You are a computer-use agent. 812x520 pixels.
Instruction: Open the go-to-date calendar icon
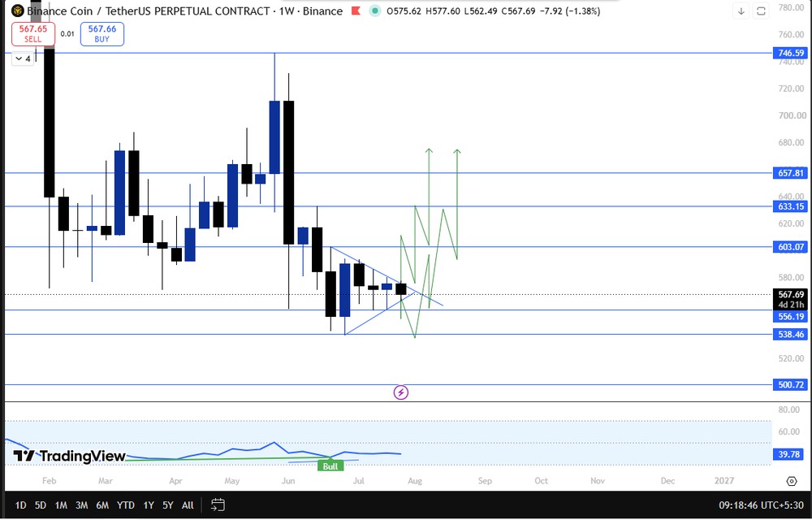218,505
